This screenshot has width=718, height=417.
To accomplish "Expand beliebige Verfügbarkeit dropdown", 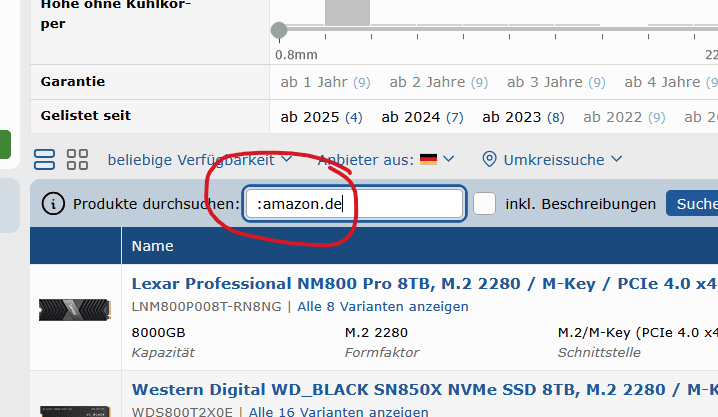I will pos(200,160).
